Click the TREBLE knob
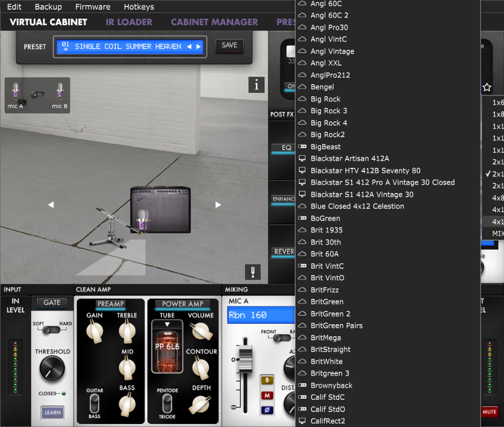The image size is (504, 427). coord(128,332)
